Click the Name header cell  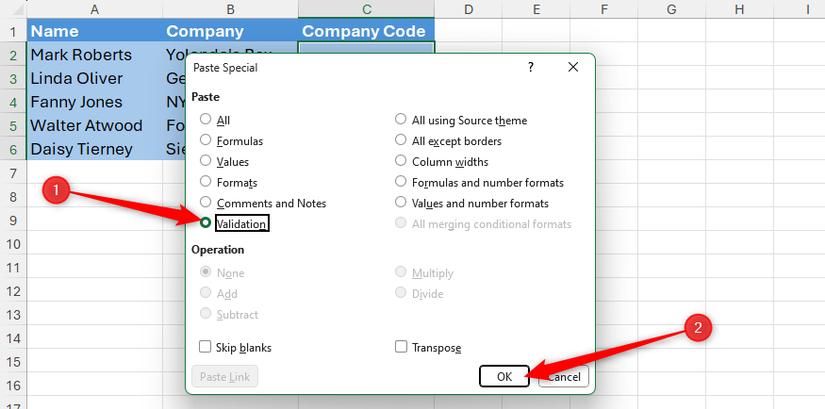point(95,31)
